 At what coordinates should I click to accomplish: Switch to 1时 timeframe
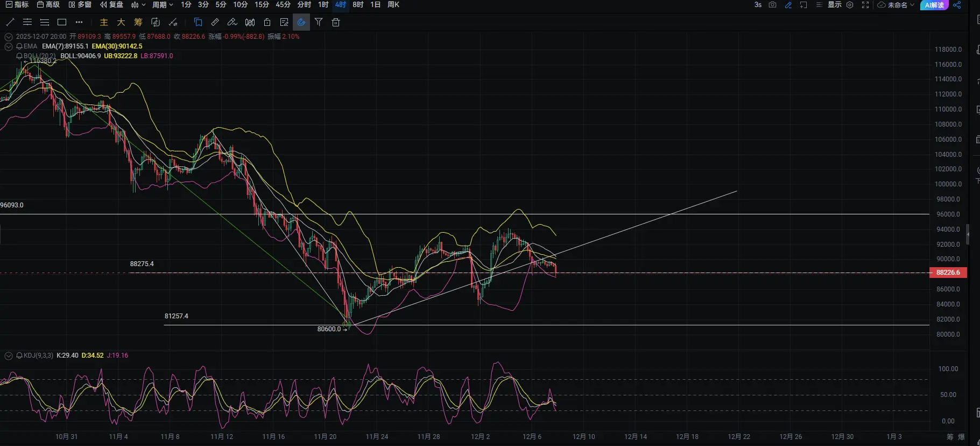(x=323, y=5)
